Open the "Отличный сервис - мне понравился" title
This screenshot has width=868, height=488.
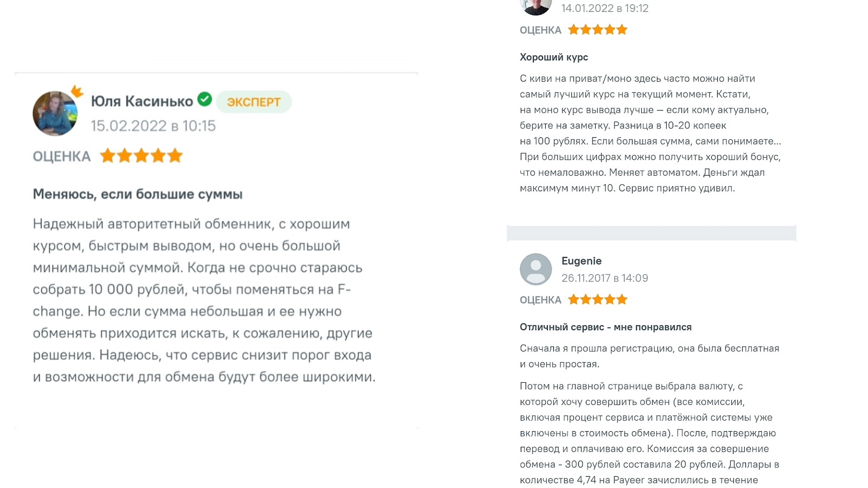tap(605, 327)
